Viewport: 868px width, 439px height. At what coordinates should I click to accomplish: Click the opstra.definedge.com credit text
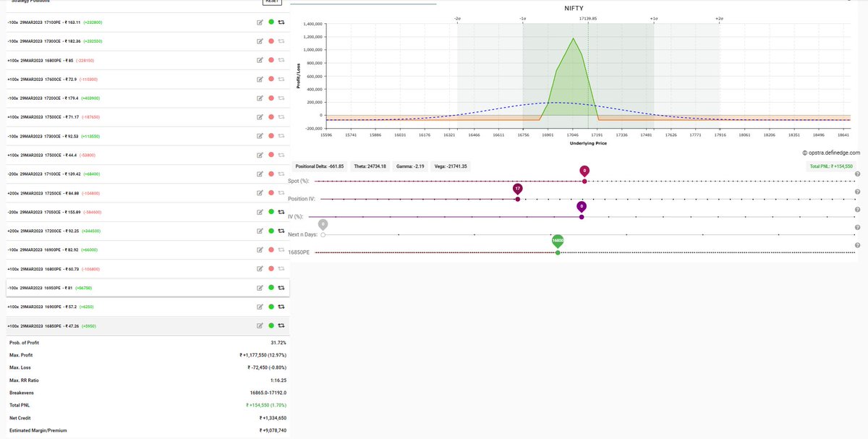coord(831,153)
